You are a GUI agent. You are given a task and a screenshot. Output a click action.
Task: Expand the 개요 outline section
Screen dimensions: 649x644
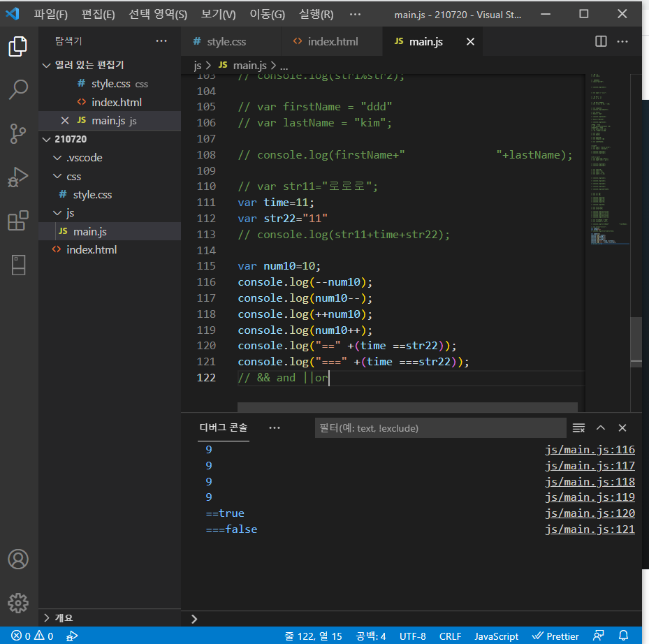click(47, 617)
